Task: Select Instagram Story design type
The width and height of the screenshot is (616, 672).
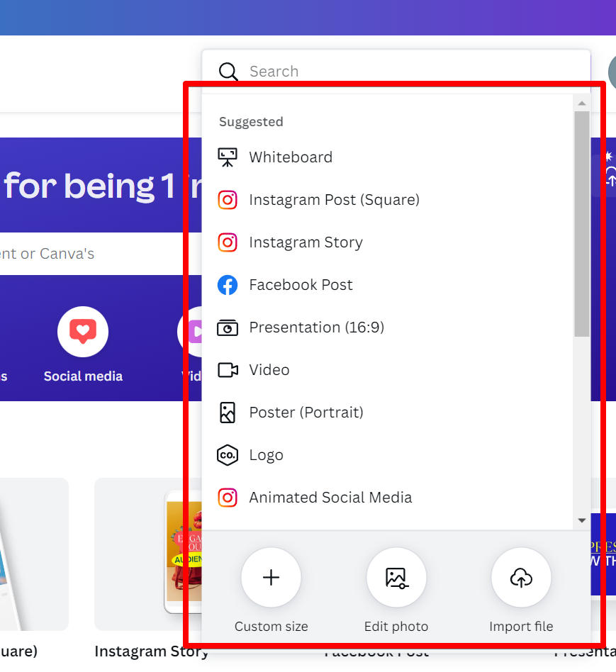Action: pos(306,242)
